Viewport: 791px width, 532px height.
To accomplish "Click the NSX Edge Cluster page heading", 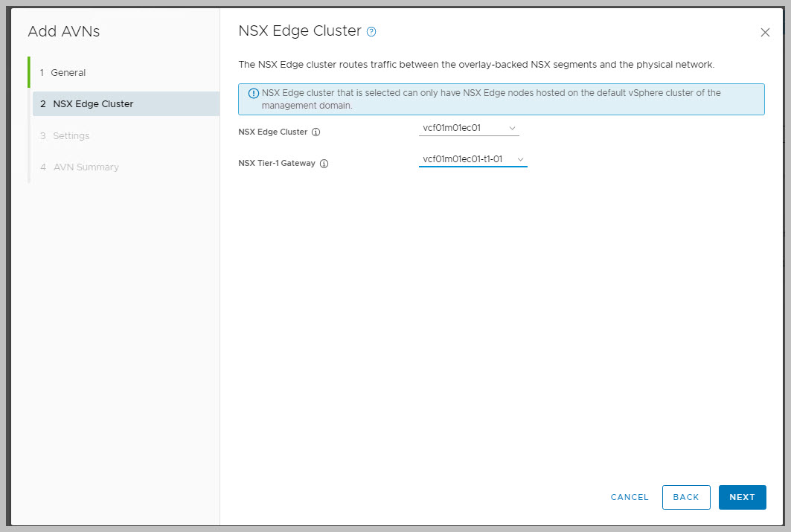I will click(299, 31).
